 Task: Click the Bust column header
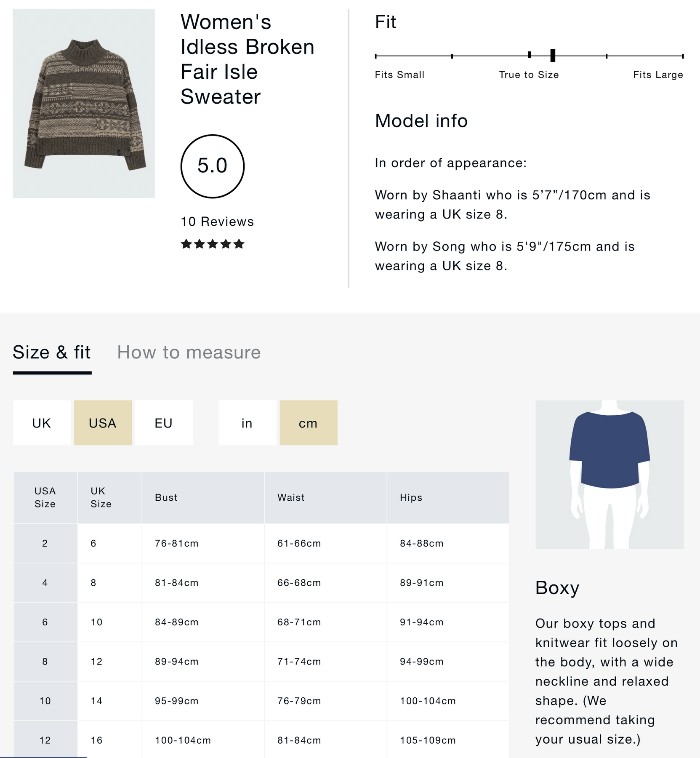(x=166, y=497)
